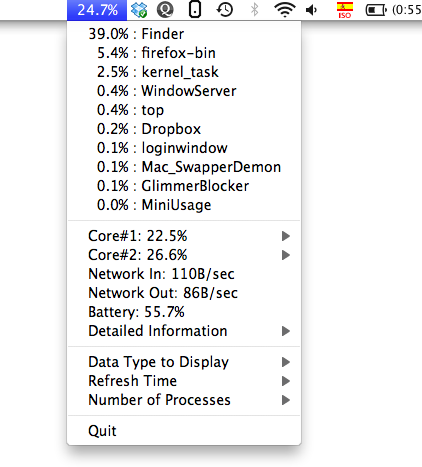The width and height of the screenshot is (422, 467).
Task: Open the Refresh Time submenu
Action: point(184,381)
